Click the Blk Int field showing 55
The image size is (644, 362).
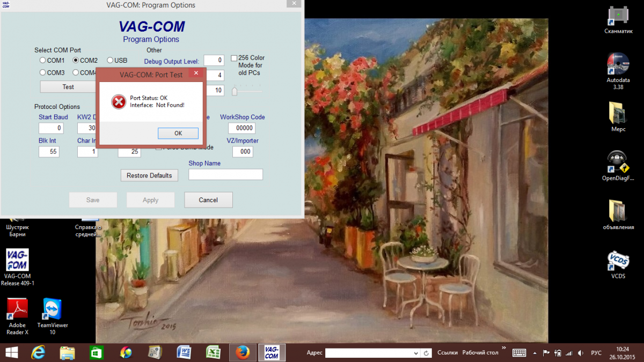[x=49, y=152]
